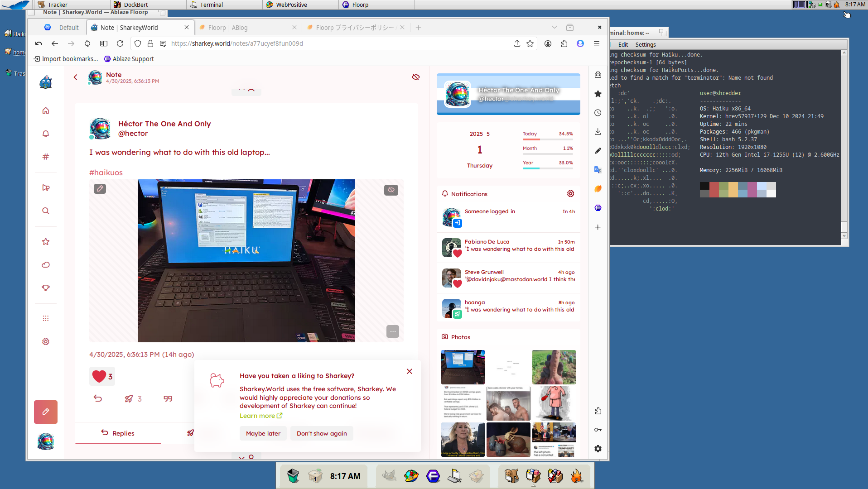
Task: Select the Replies tab under the note
Action: (118, 433)
